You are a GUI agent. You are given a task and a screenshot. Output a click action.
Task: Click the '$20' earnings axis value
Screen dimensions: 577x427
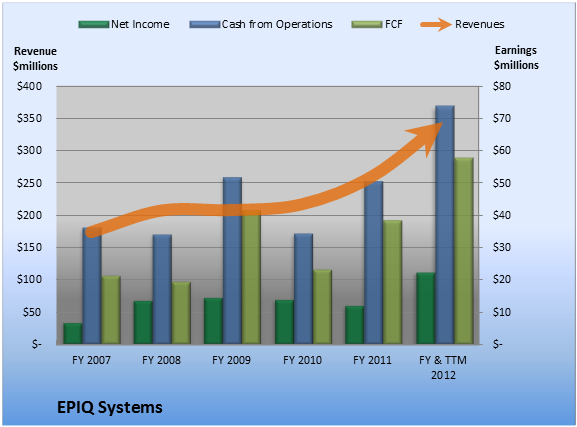502,279
